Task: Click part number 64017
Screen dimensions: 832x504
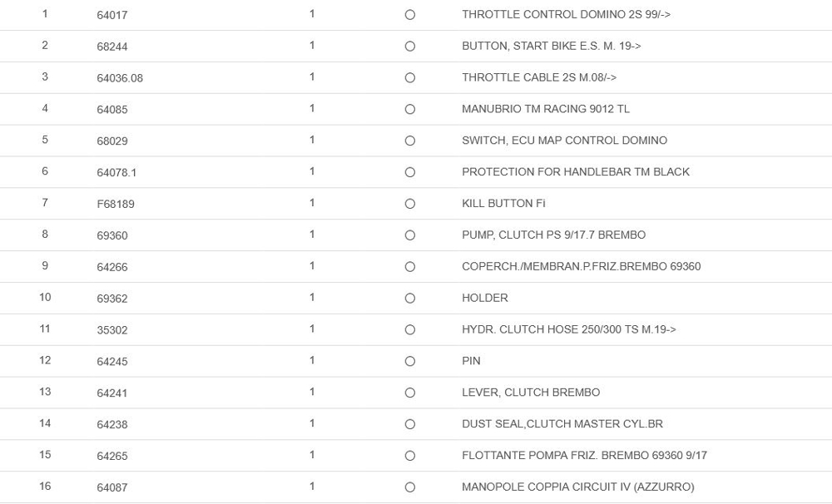Action: point(112,15)
